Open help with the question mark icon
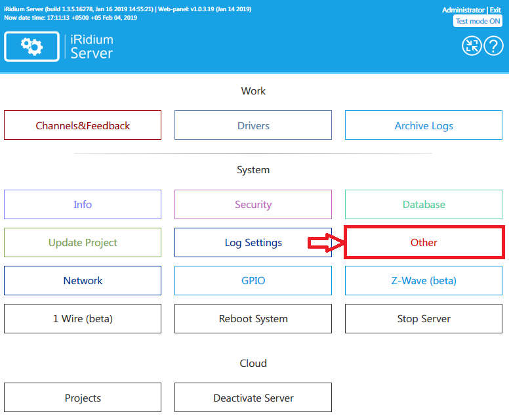This screenshot has width=509, height=420. tap(493, 45)
